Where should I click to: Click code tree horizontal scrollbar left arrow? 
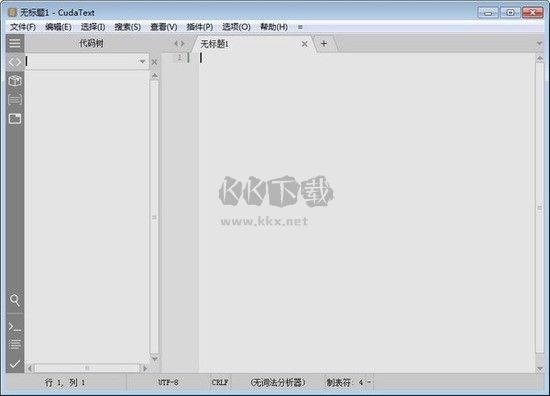point(30,368)
